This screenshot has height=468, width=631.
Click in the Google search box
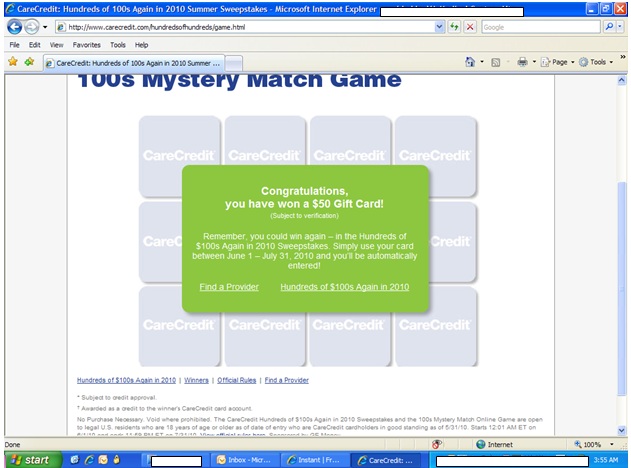(x=538, y=27)
